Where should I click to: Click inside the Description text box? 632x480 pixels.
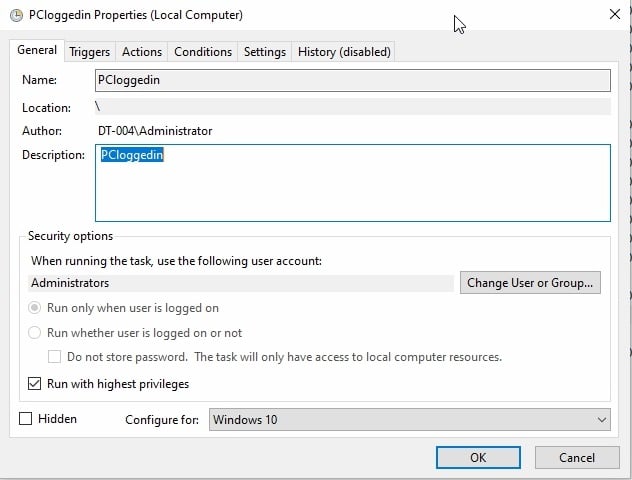(x=353, y=183)
